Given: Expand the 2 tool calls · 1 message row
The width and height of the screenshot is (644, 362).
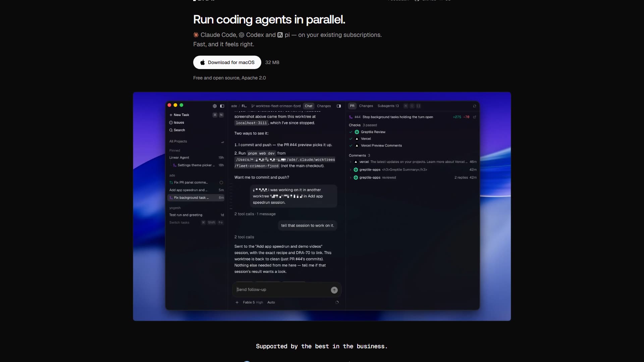Looking at the screenshot, I should coord(255,214).
